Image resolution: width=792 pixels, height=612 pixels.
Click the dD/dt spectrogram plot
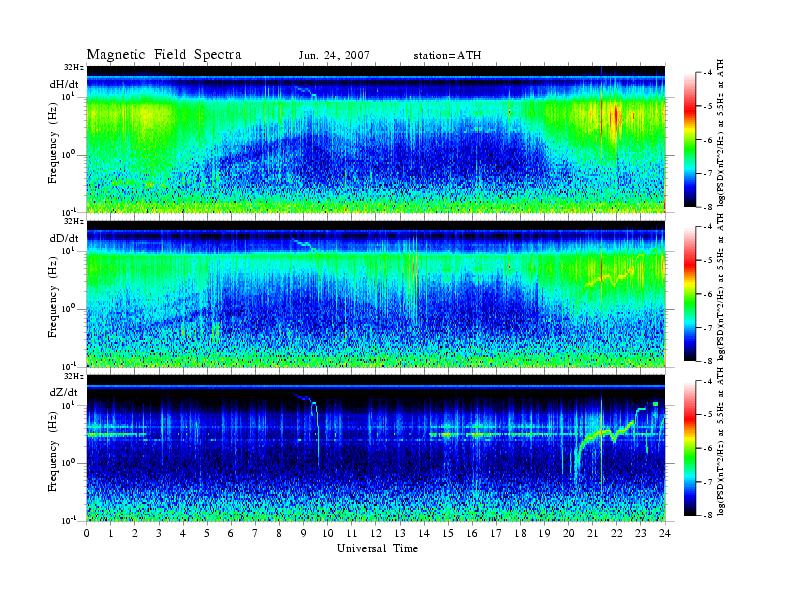[376, 293]
